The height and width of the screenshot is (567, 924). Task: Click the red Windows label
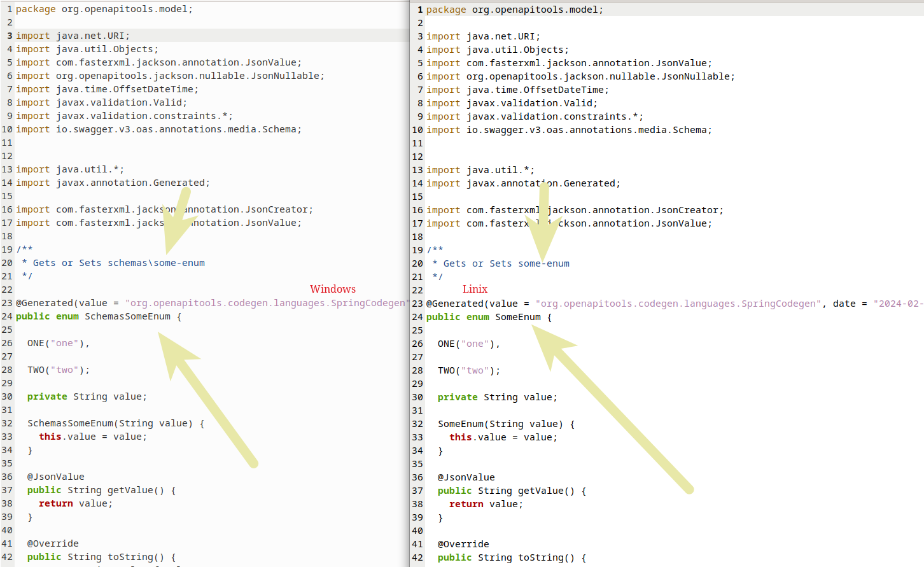[333, 289]
